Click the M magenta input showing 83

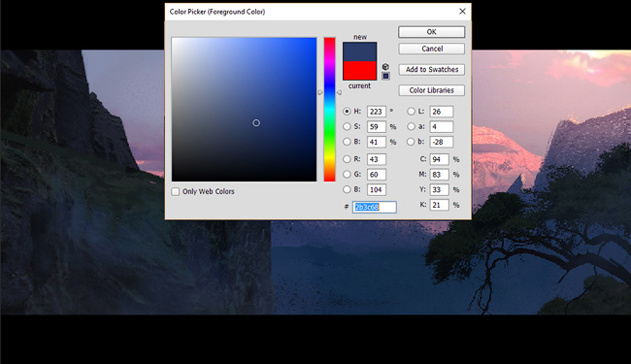[x=440, y=175]
